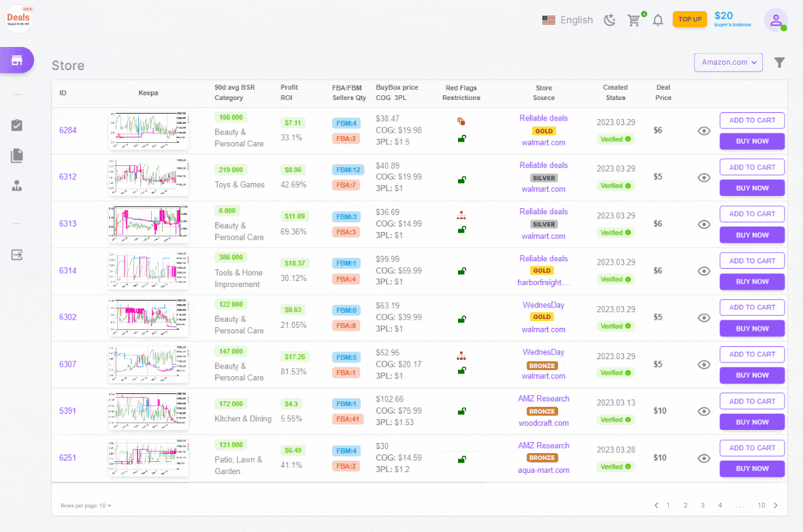Click unlocked restriction icon for deal 5391

tap(462, 411)
